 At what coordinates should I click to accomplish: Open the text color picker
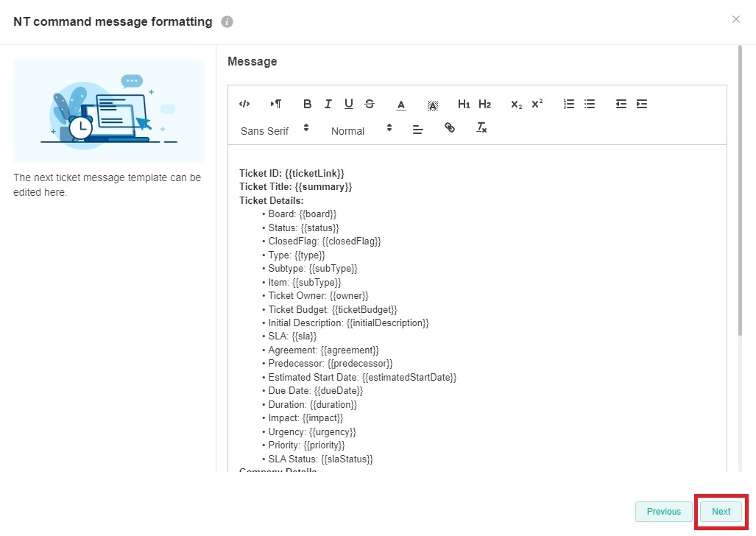(x=401, y=105)
